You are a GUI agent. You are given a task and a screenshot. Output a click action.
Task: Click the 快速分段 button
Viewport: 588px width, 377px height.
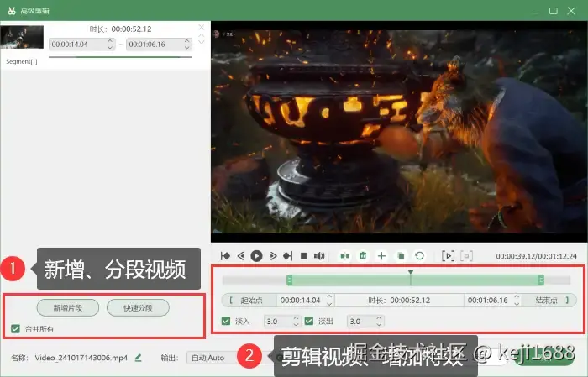pyautogui.click(x=138, y=307)
